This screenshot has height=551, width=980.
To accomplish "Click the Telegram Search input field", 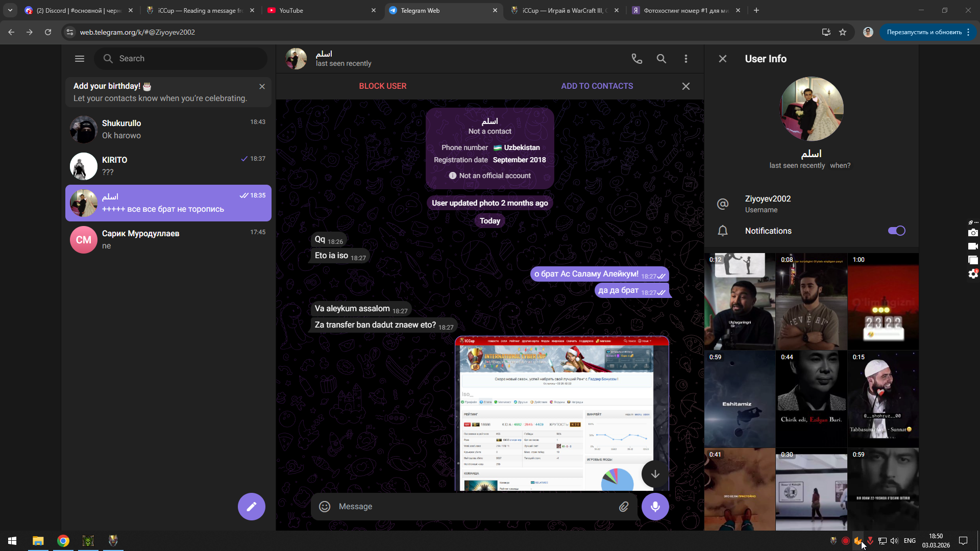I will tap(189, 59).
